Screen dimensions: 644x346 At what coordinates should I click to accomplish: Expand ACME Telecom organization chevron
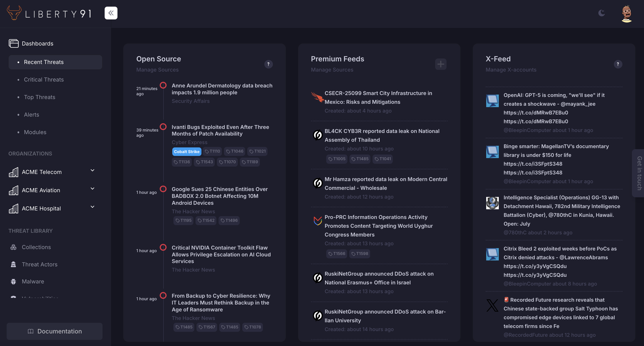point(93,170)
